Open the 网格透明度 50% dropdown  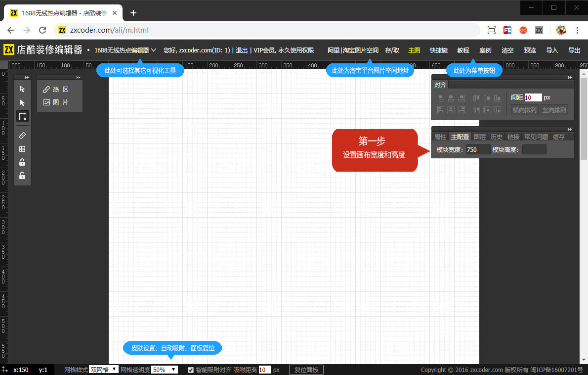[x=164, y=370]
